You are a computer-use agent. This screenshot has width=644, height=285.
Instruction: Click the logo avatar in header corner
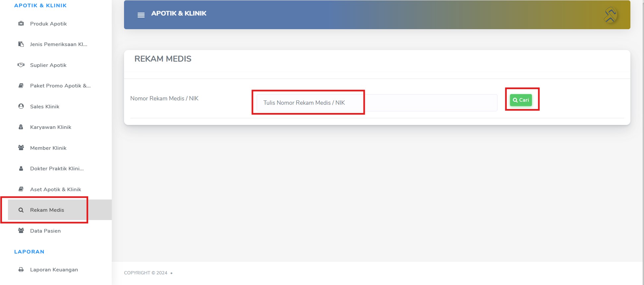pos(610,15)
